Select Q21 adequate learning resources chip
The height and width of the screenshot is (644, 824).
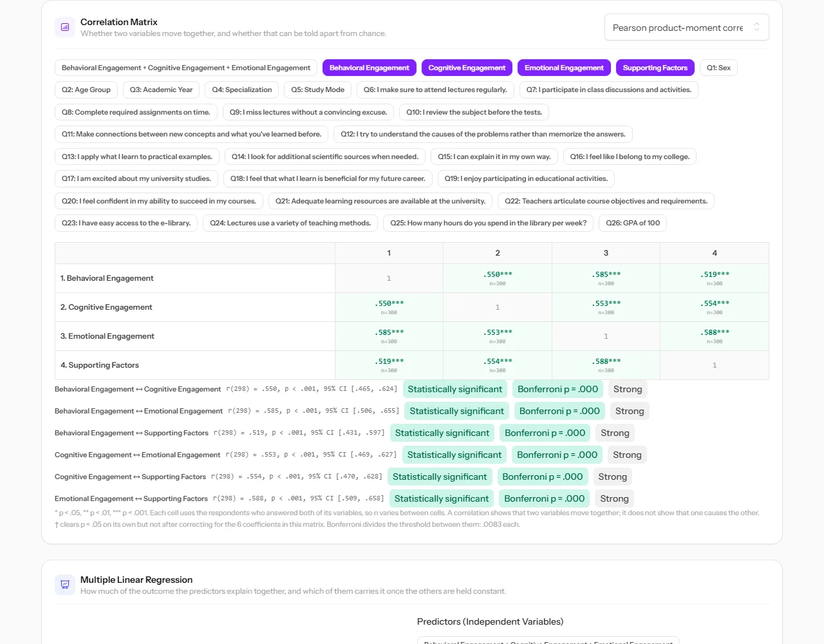(380, 201)
